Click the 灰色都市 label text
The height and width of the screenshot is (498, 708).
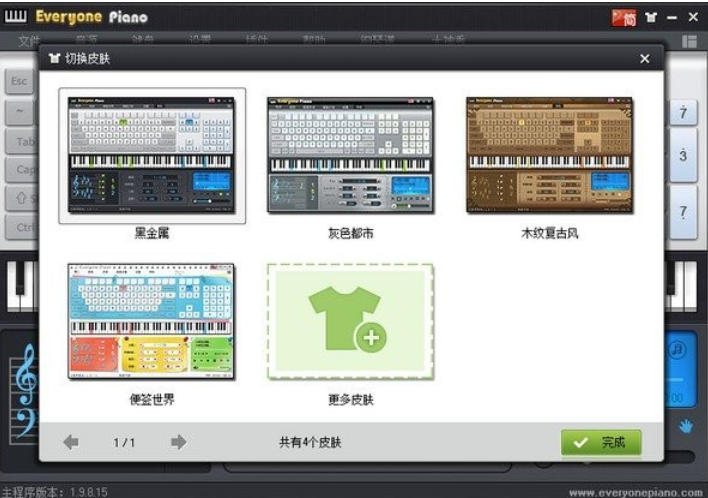click(350, 233)
